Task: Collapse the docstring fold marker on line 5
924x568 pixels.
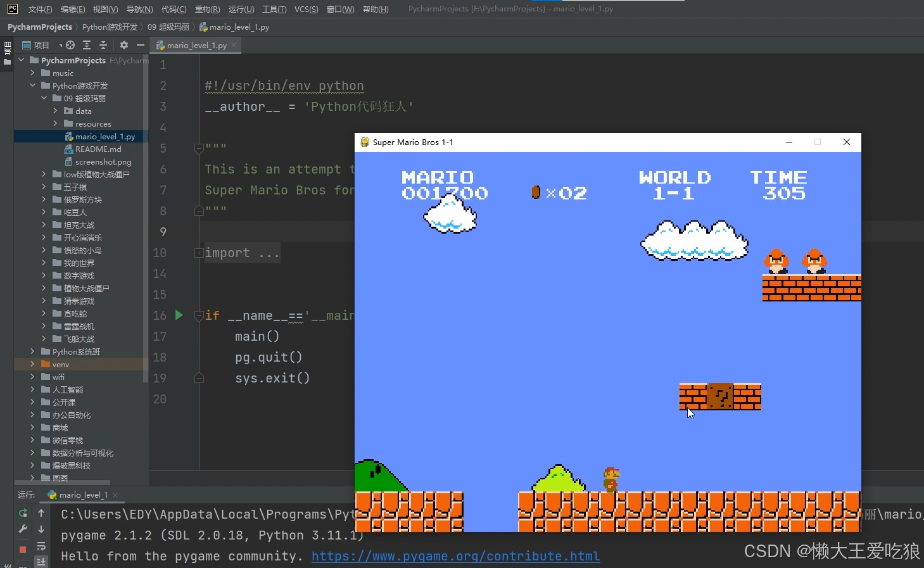Action: (x=199, y=148)
